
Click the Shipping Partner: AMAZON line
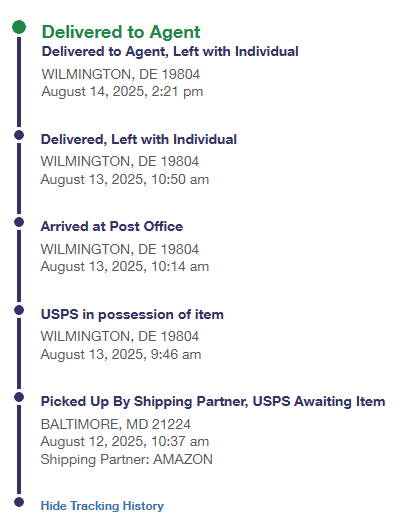(126, 459)
